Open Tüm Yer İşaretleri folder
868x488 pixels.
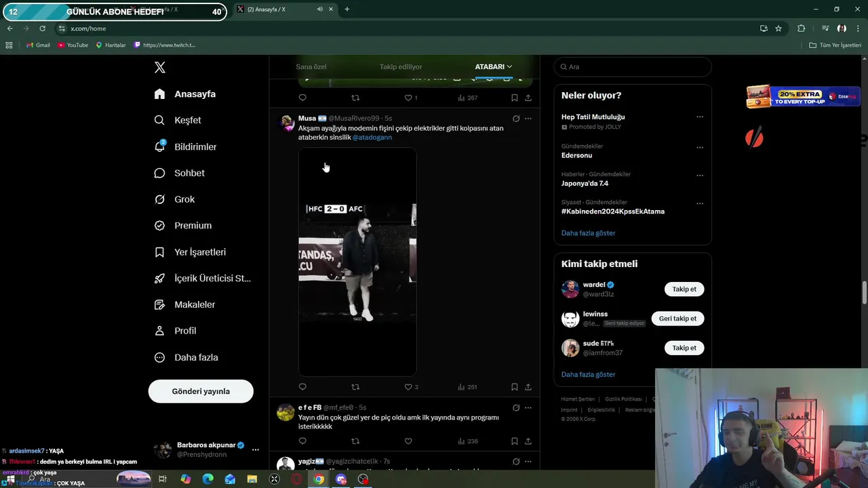835,45
